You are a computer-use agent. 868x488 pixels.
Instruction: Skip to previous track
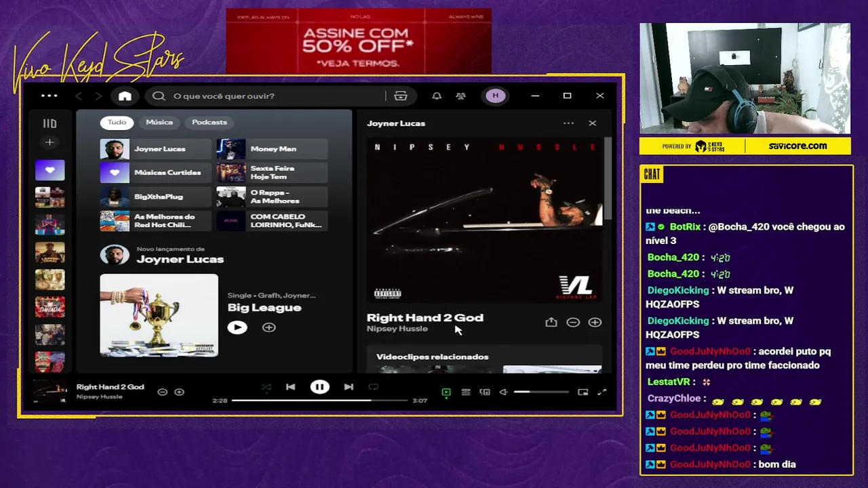coord(290,387)
